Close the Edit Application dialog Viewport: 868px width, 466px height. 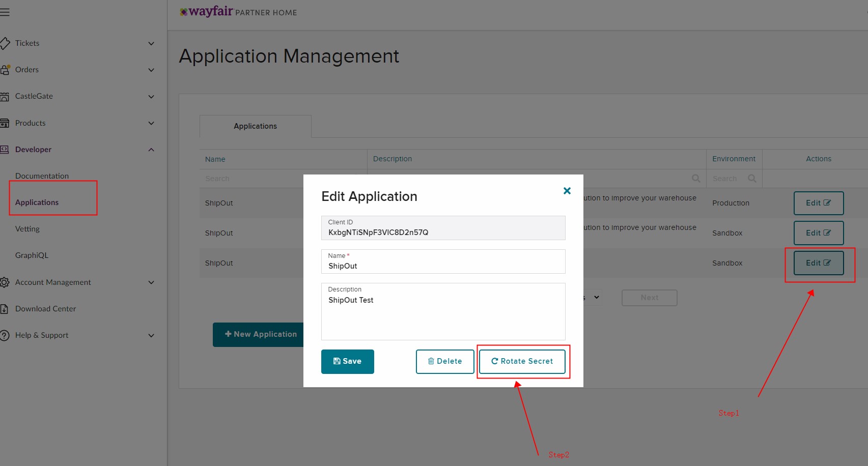coord(567,191)
